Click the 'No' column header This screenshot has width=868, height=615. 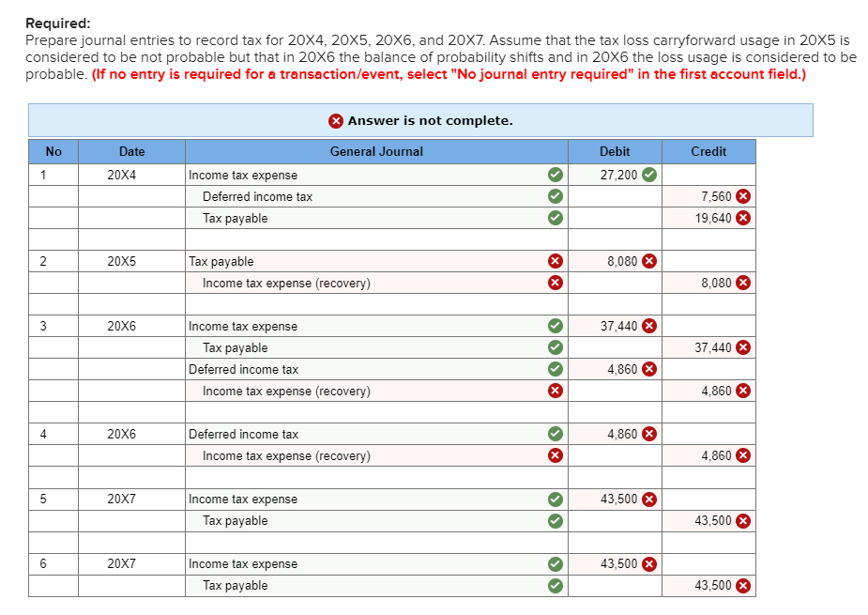pyautogui.click(x=53, y=151)
